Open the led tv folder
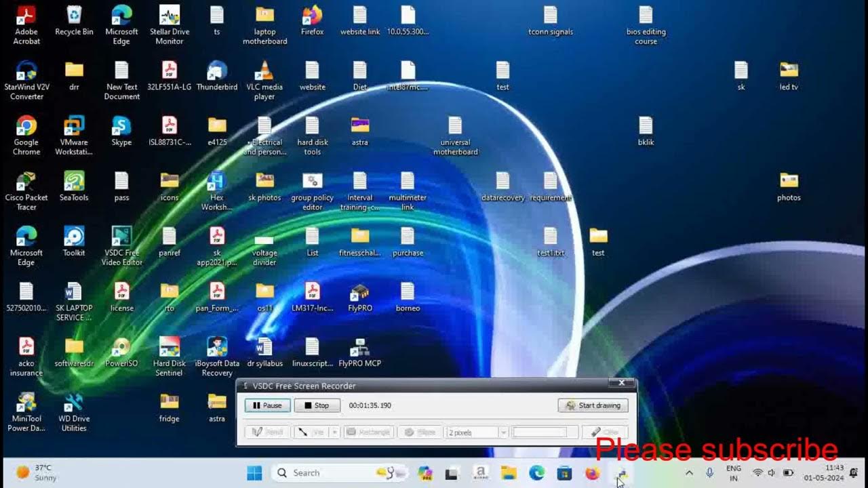 (789, 75)
